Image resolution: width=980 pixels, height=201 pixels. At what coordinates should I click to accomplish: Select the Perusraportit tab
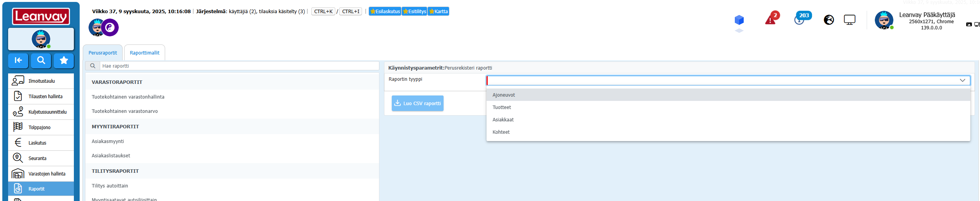pos(102,53)
